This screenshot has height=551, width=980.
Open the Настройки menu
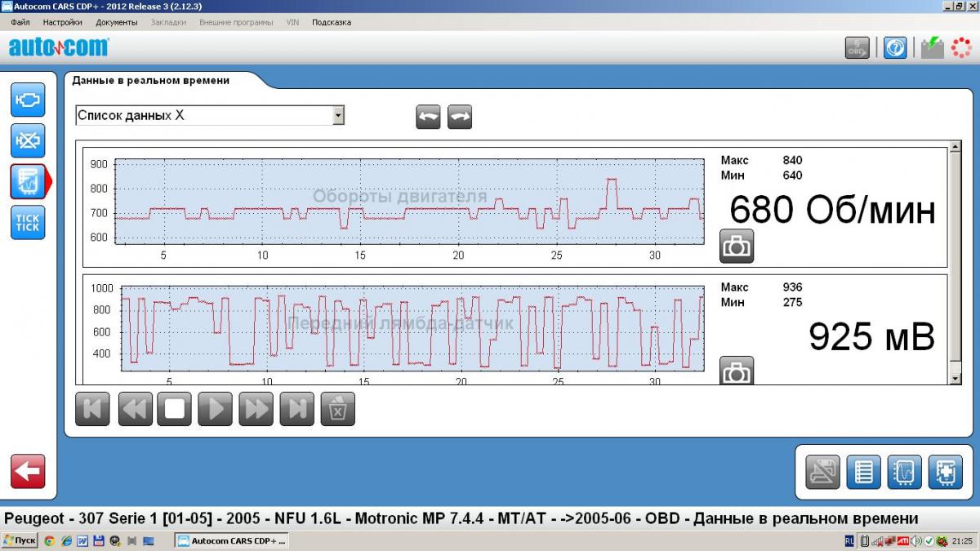(x=63, y=22)
